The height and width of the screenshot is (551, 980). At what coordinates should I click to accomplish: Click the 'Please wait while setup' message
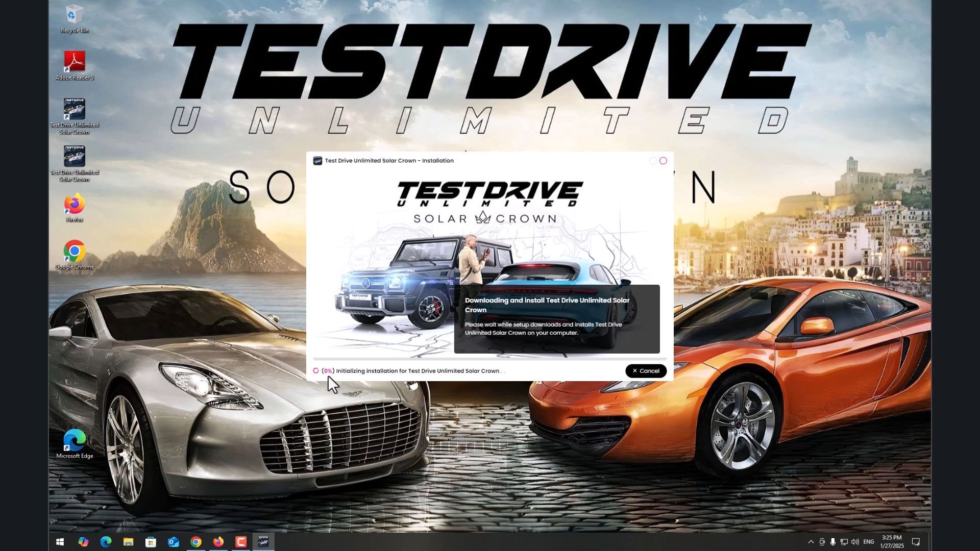point(543,329)
